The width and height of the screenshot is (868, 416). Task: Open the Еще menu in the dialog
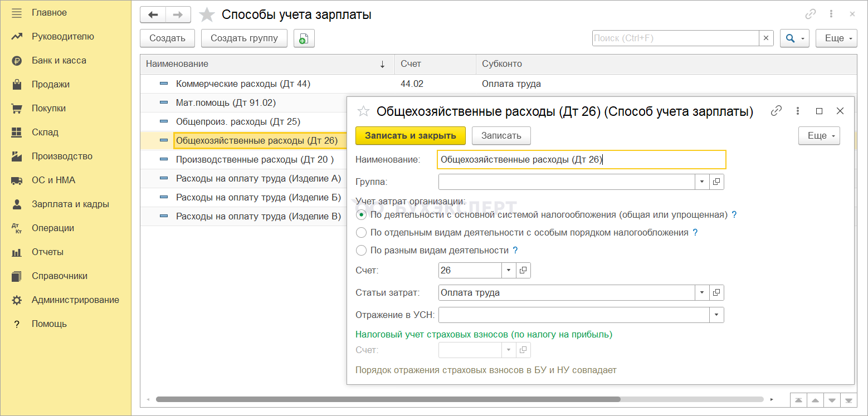point(819,136)
